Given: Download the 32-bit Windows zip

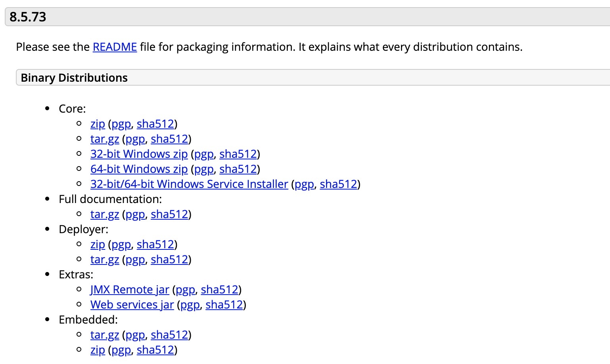Looking at the screenshot, I should click(139, 154).
